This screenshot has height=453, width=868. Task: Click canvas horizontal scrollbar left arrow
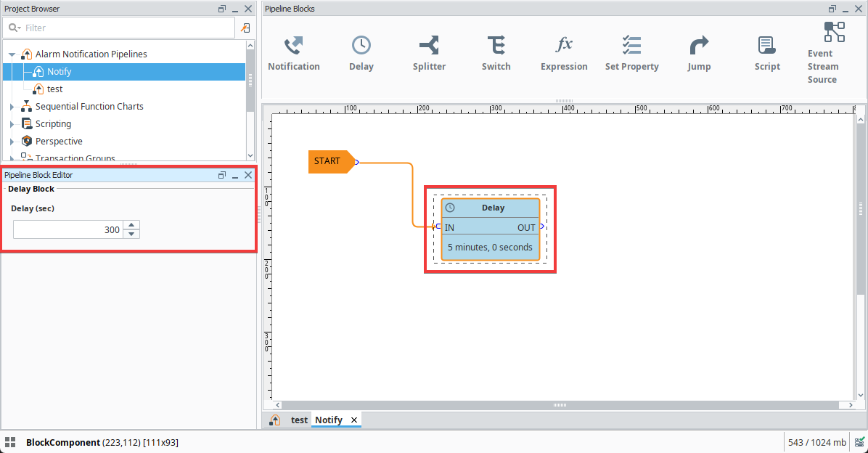click(x=278, y=405)
